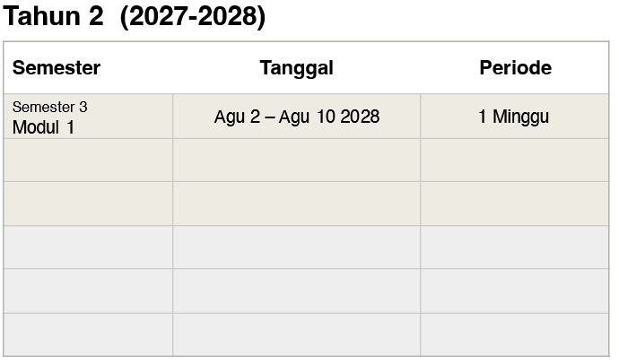The height and width of the screenshot is (364, 619).
Task: Select the fifth row's empty Tanggal cell
Action: tap(296, 290)
